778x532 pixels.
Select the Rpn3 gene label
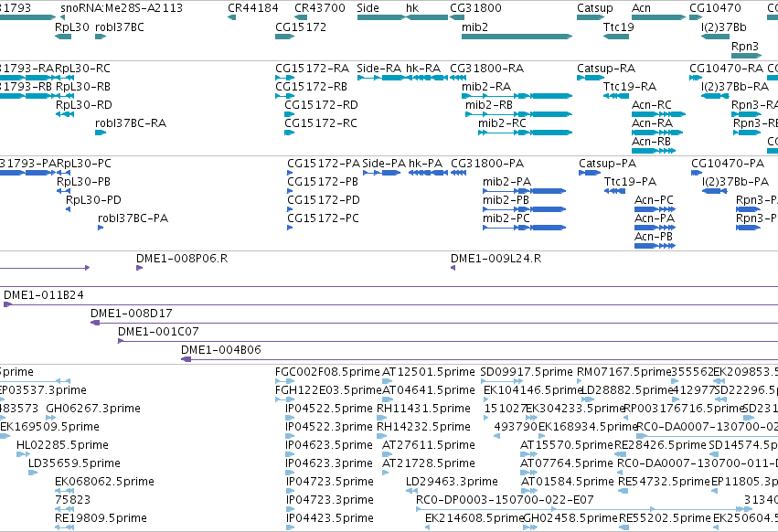coord(745,47)
